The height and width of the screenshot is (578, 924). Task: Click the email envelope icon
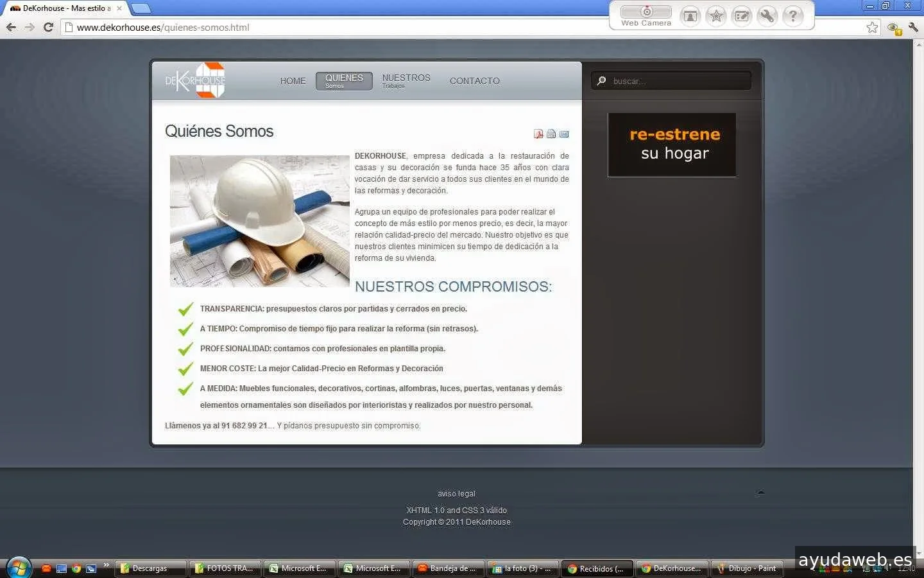click(564, 134)
